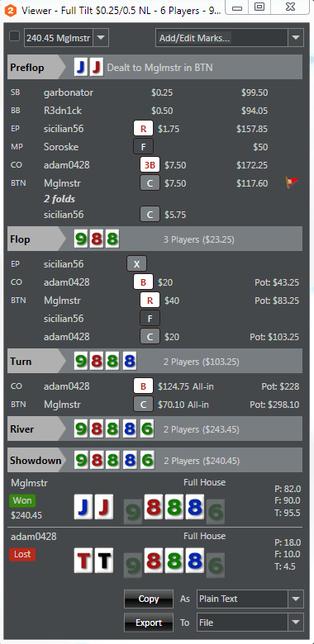The height and width of the screenshot is (644, 314).
Task: Click Mglmstr's flop raise R badge
Action: click(x=150, y=301)
